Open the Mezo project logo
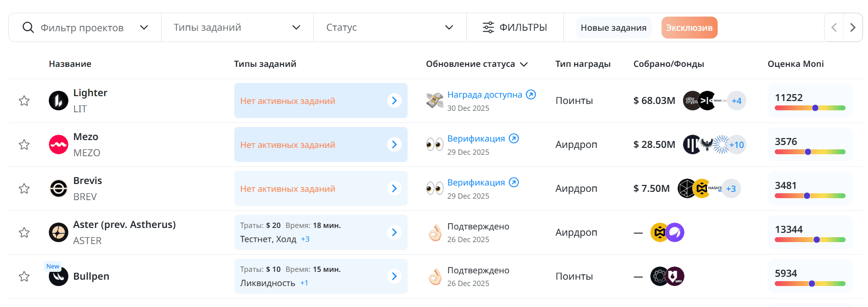868x307 pixels. point(59,144)
